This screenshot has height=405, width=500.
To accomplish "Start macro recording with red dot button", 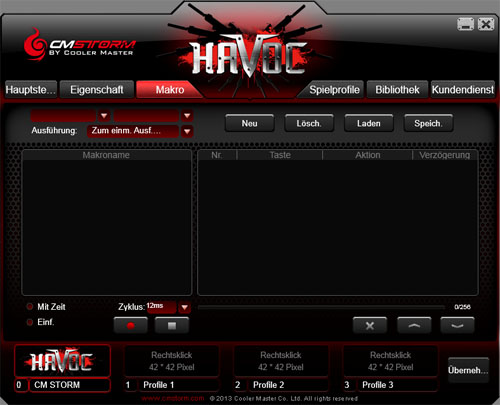I will tap(131, 325).
